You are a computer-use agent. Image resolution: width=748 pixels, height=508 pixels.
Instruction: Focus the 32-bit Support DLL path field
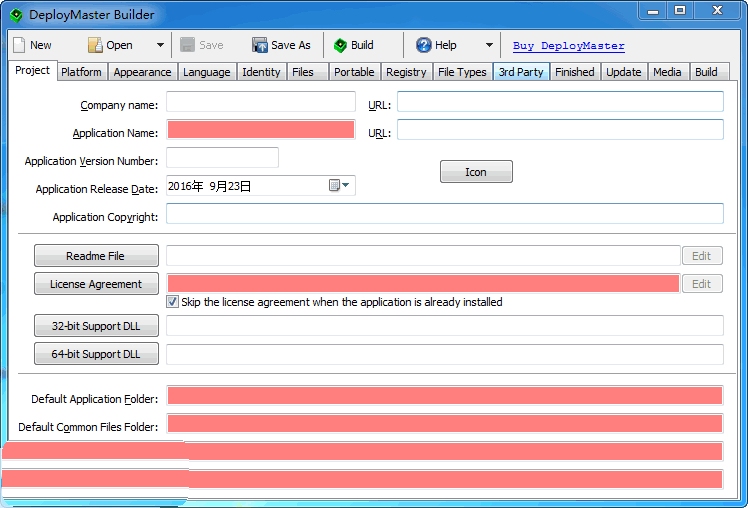click(445, 326)
